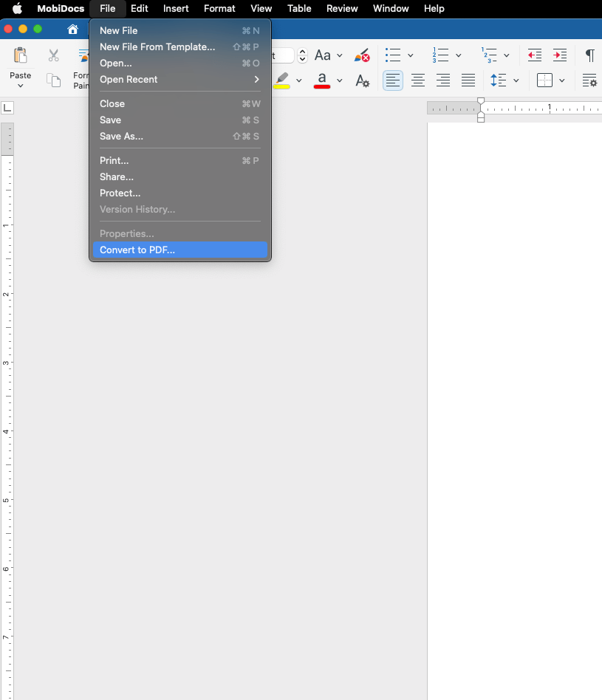Image resolution: width=602 pixels, height=700 pixels.
Task: Toggle justified text alignment
Action: point(468,80)
